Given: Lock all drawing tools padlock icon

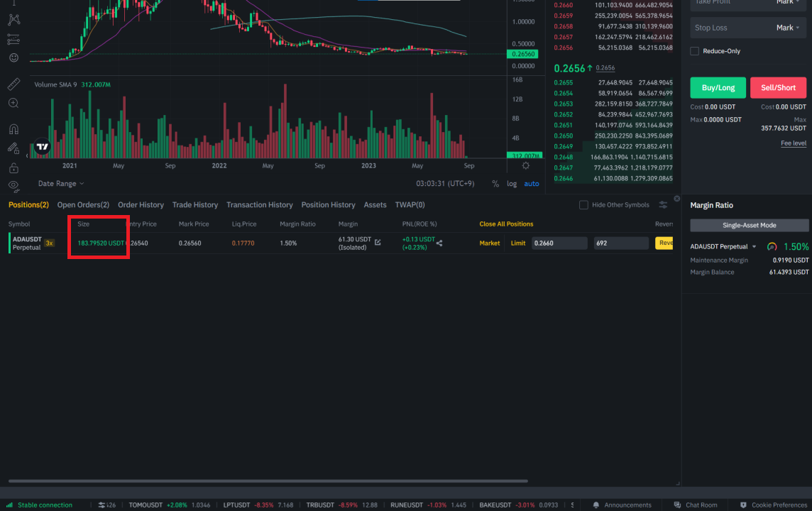Looking at the screenshot, I should click(14, 167).
